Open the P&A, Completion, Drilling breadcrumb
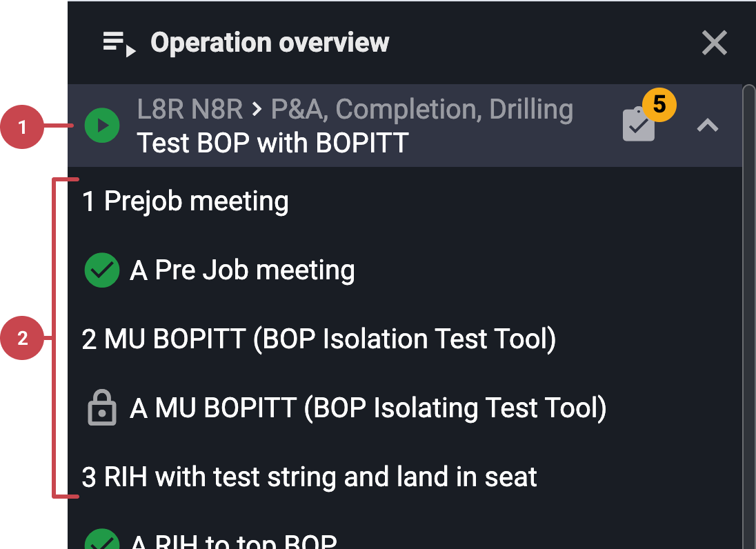Screen dimensions: 756x549 (422, 109)
